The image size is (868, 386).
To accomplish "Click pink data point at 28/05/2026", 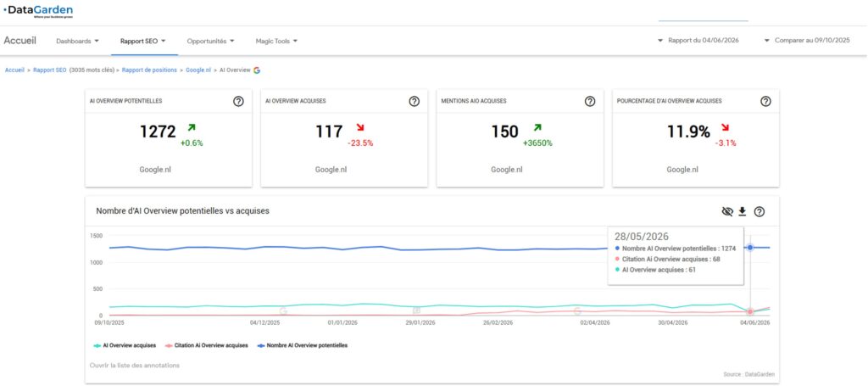I will (750, 312).
